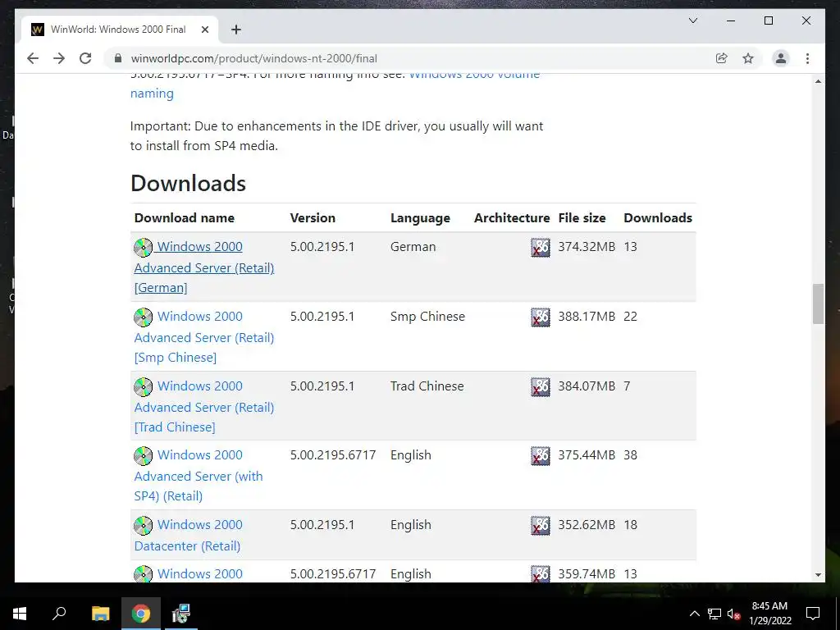The height and width of the screenshot is (630, 840).
Task: Click the scrollbar down arrow
Action: 818,575
